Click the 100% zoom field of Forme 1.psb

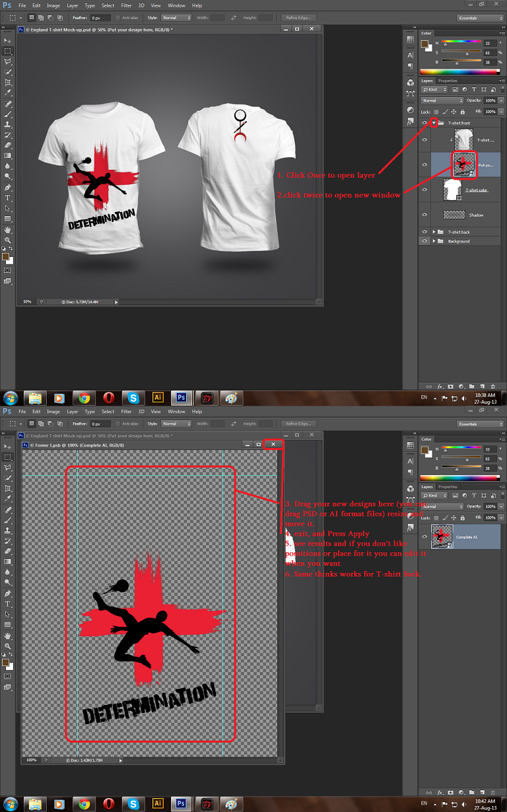point(31,760)
